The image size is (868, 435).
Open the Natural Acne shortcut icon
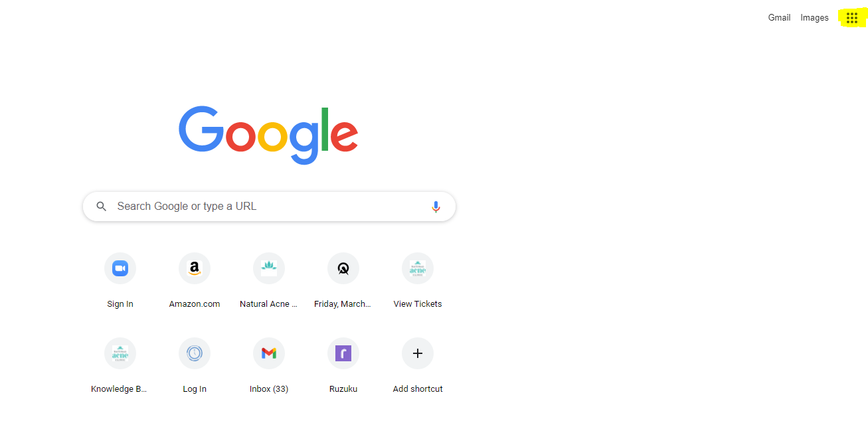tap(269, 268)
